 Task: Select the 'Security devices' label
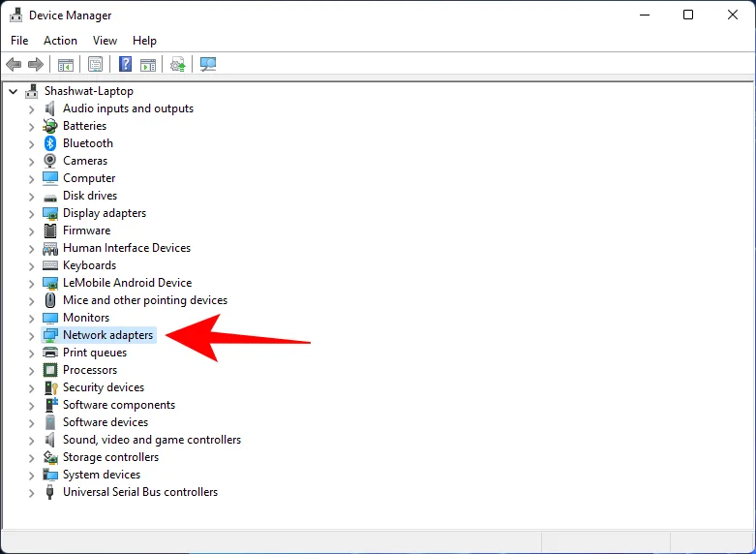click(104, 387)
